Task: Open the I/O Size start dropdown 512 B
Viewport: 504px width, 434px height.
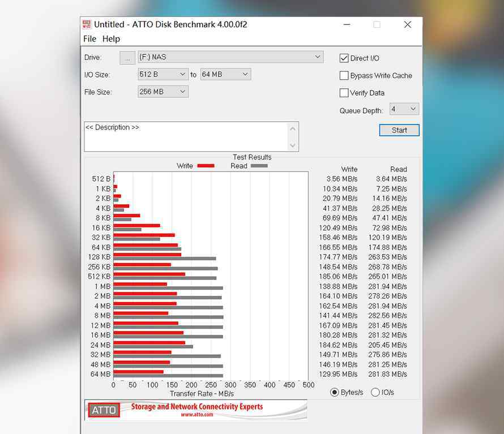Action: pyautogui.click(x=163, y=74)
